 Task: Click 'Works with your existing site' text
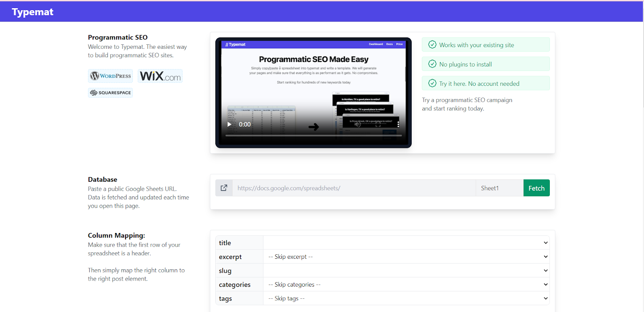(x=477, y=45)
